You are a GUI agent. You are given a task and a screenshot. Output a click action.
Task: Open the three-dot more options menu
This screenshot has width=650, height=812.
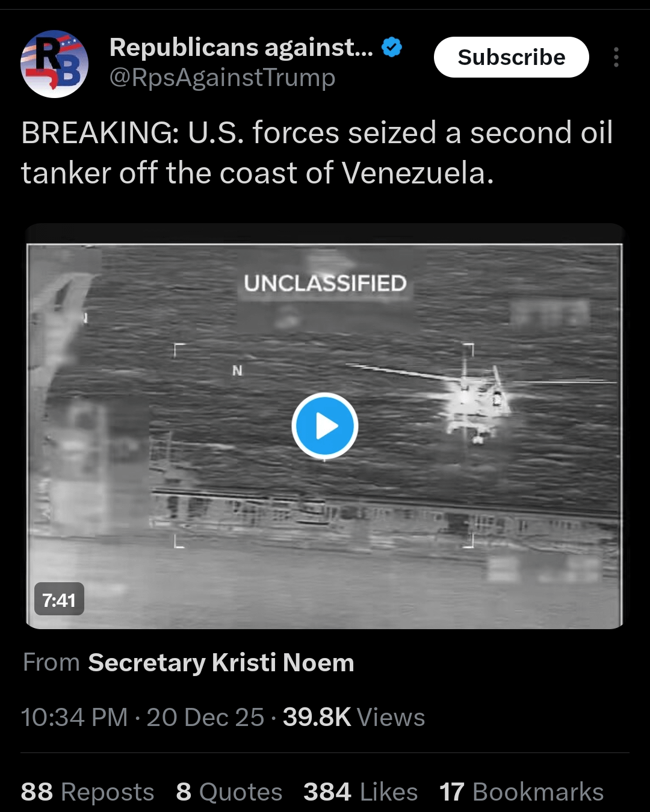tap(616, 57)
